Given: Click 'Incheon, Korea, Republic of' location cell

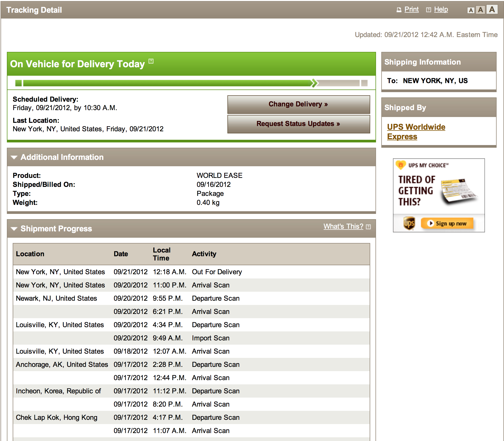Looking at the screenshot, I should (58, 391).
